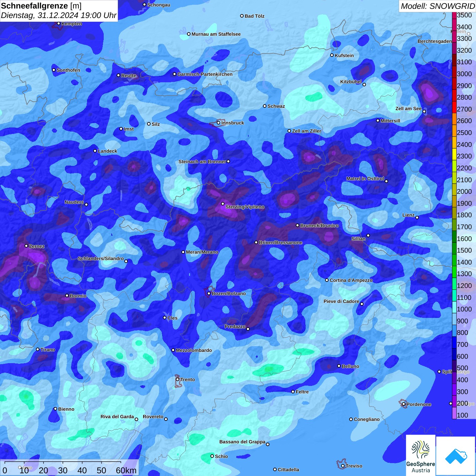Click the blue cloud-roof logo at bottom right

coord(456,456)
